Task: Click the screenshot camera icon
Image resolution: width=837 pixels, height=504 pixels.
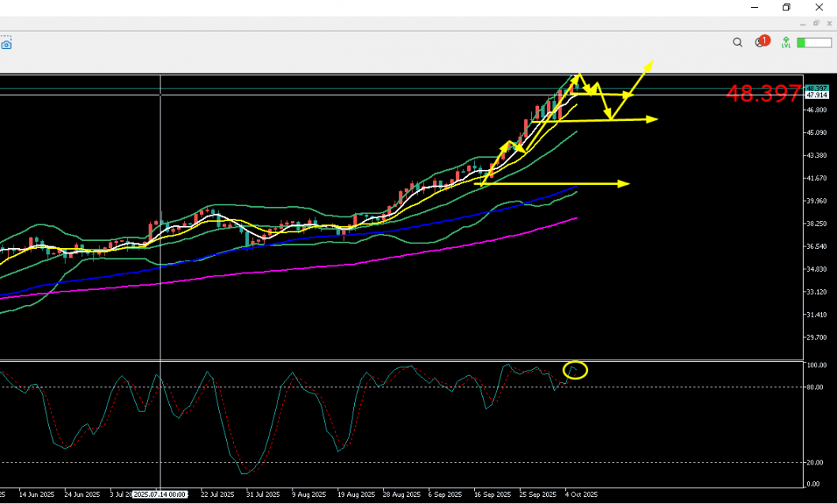Action: click(x=6, y=45)
